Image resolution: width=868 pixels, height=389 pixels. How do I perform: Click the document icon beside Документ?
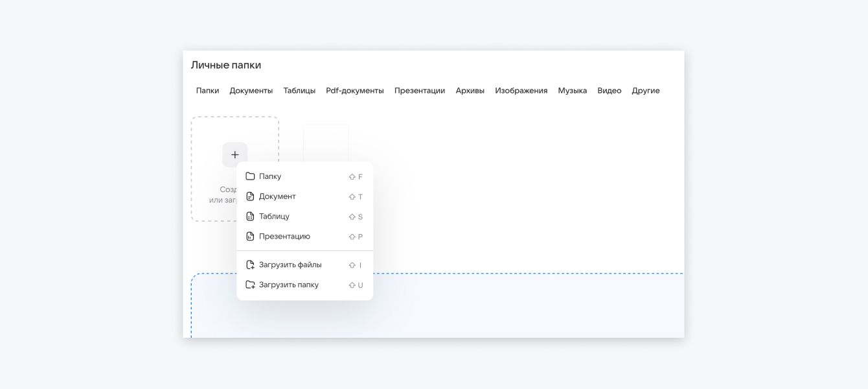pos(250,196)
